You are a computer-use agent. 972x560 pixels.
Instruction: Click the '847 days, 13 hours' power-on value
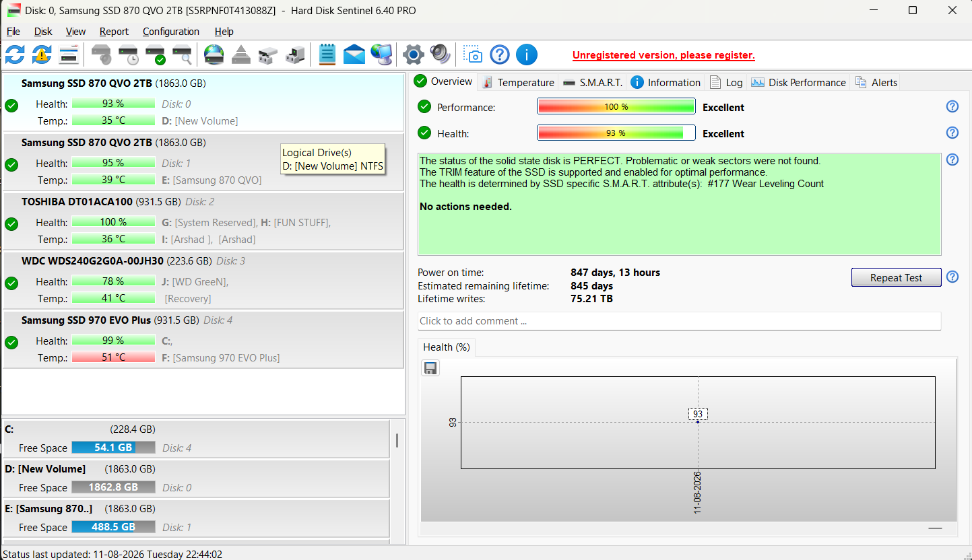pyautogui.click(x=615, y=273)
